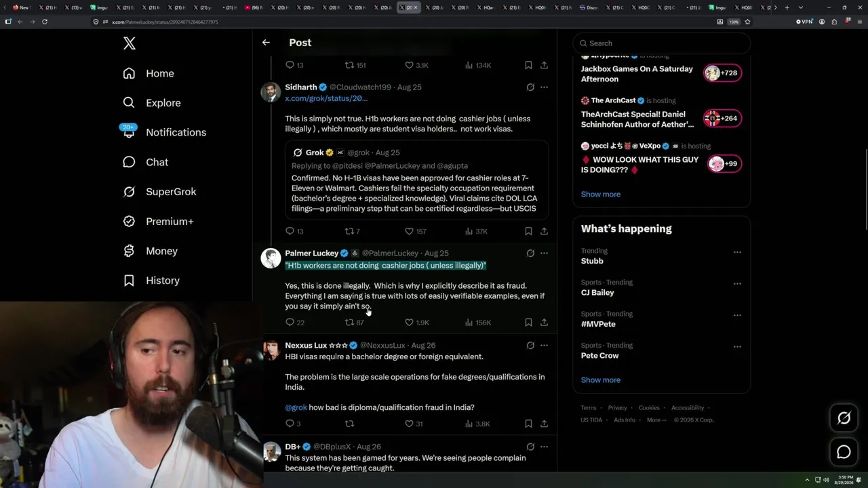Go back using the Post header arrow
The height and width of the screenshot is (488, 868).
(x=266, y=43)
